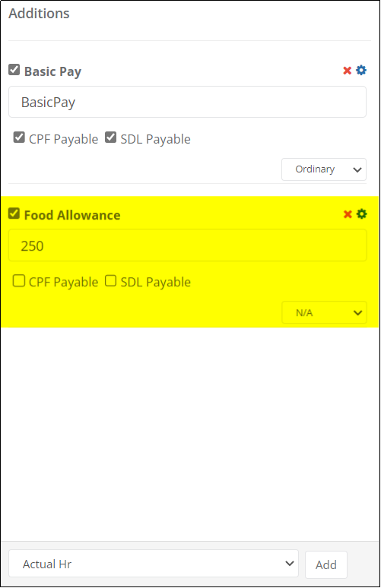Screen dimensions: 381x588
Task: Click the Food Allowance bold label text
Action: click(x=72, y=215)
